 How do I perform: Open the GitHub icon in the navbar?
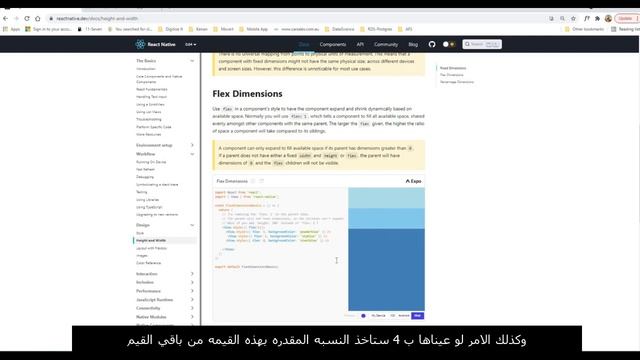pos(432,44)
